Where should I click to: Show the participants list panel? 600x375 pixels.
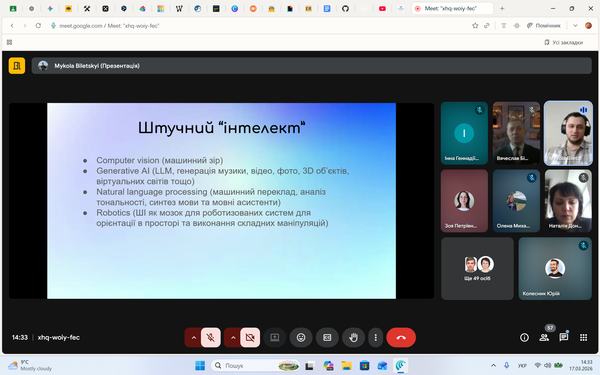tap(544, 338)
